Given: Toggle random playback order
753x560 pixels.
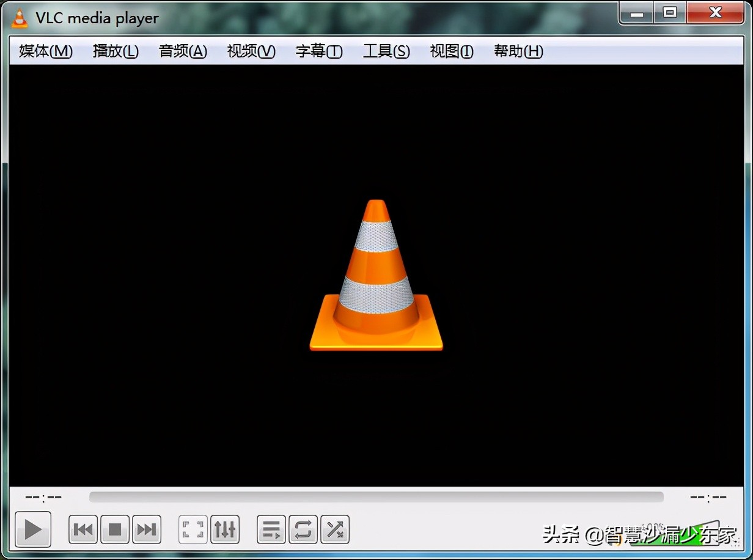Looking at the screenshot, I should click(x=334, y=530).
